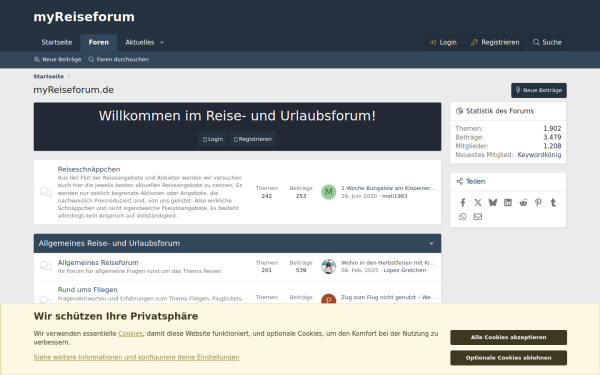The height and width of the screenshot is (375, 600).
Task: Share forum via email envelope icon
Action: [478, 217]
